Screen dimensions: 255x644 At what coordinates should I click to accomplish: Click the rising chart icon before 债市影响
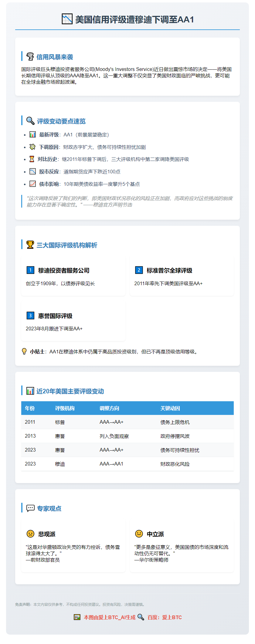pos(32,184)
